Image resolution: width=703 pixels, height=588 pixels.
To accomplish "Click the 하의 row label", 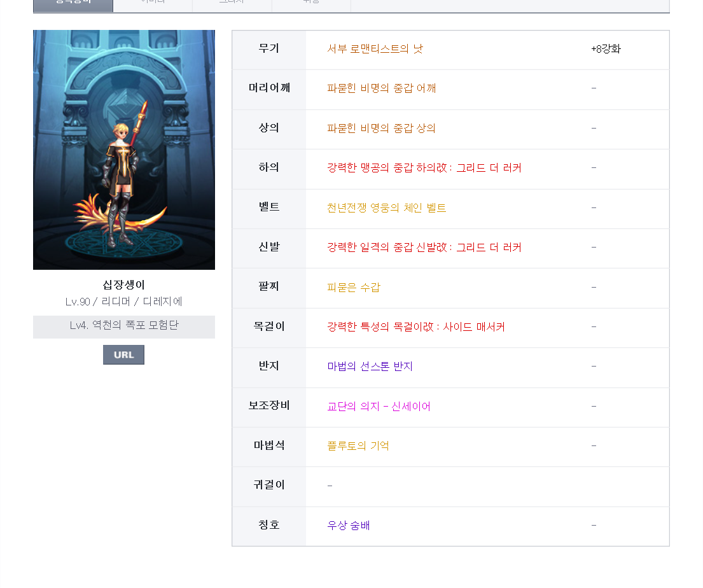I will (x=269, y=167).
